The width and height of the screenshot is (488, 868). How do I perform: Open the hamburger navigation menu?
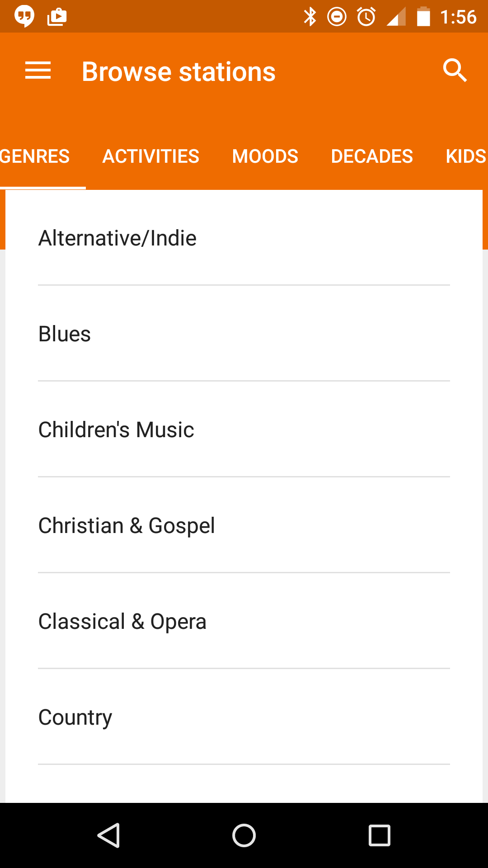38,71
